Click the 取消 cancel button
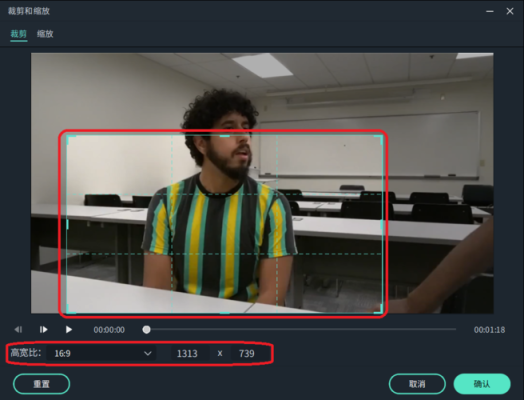This screenshot has width=524, height=400. (417, 384)
